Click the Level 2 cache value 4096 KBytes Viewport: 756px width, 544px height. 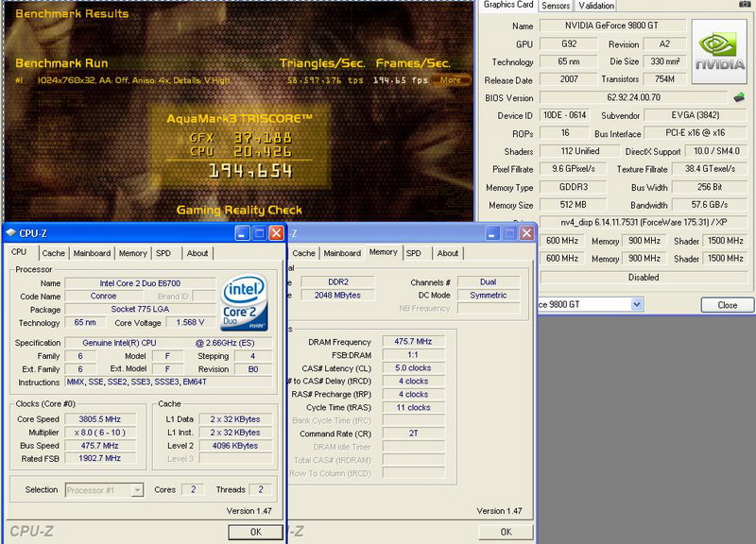235,446
